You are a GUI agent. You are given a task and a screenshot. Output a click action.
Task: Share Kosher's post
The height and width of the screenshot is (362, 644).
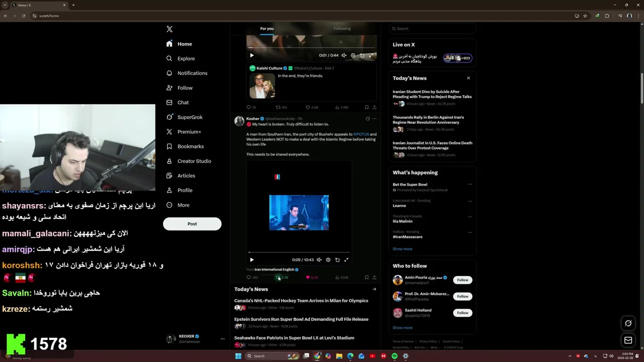click(374, 278)
